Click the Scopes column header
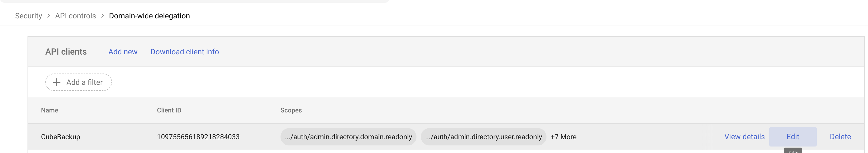Image resolution: width=868 pixels, height=153 pixels. (x=291, y=110)
